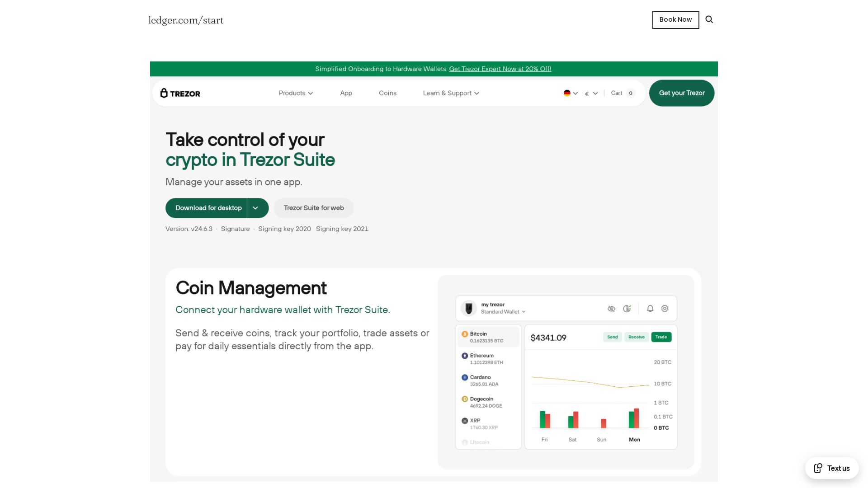Open the settings gear in wallet preview
The image size is (868, 488).
click(665, 309)
